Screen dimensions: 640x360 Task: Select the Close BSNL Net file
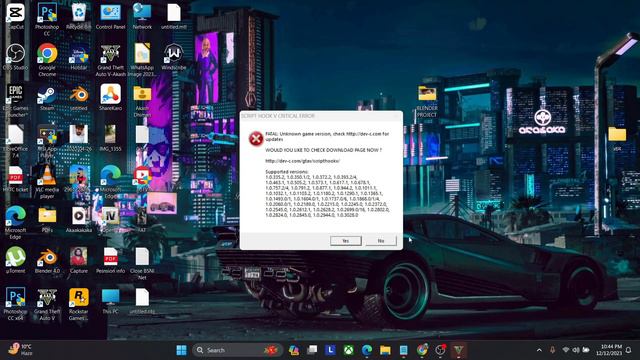pos(142,264)
